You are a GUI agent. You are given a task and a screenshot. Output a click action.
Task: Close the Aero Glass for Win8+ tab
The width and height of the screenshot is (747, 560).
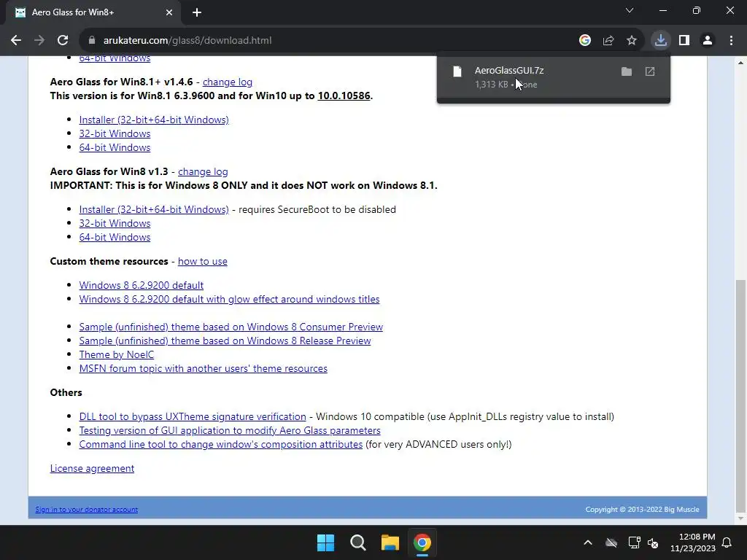[169, 12]
